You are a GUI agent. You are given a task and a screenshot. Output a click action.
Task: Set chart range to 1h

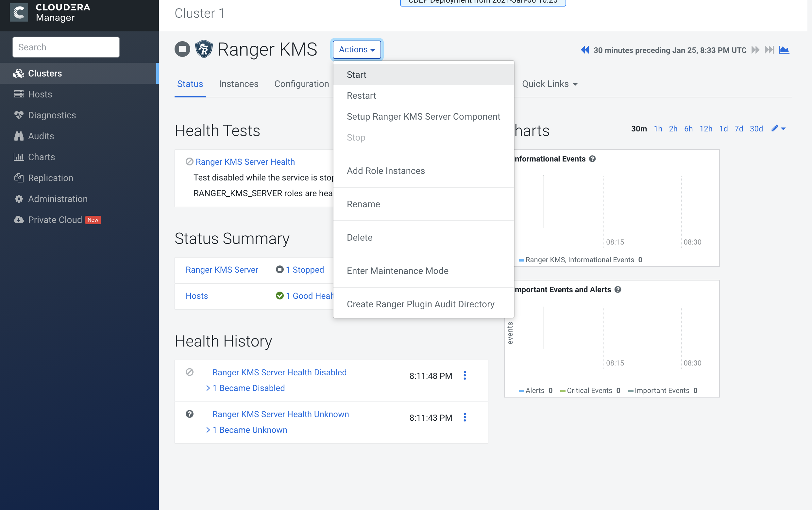658,128
